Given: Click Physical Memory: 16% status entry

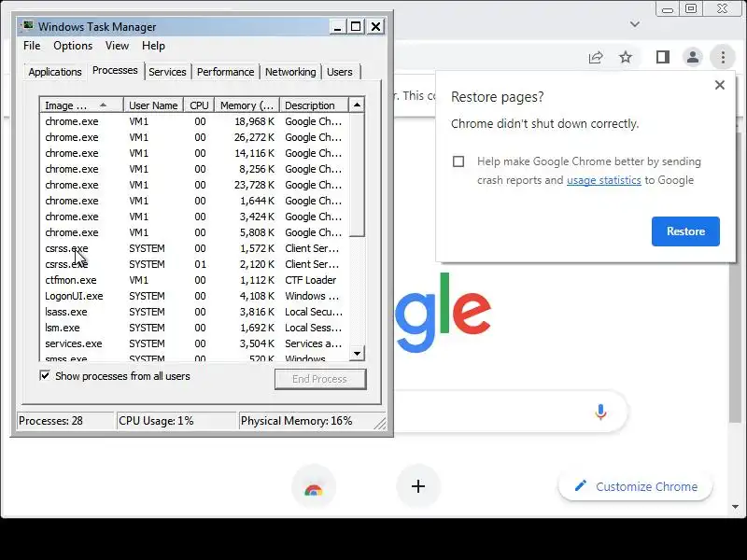Looking at the screenshot, I should [x=312, y=421].
